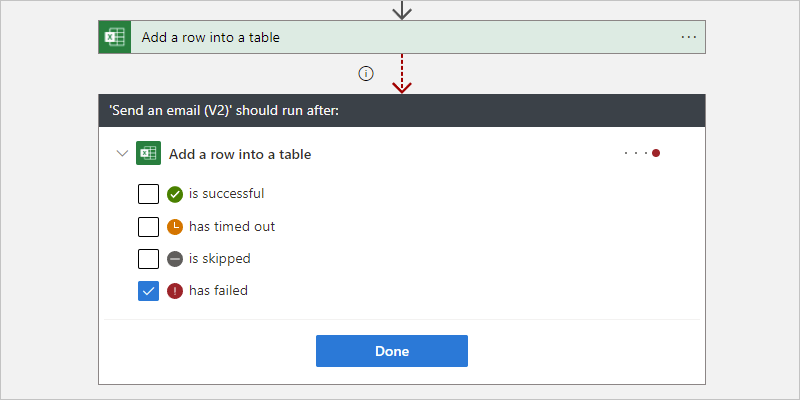This screenshot has height=400, width=800.
Task: Click the green success checkmark status icon
Action: [x=175, y=194]
